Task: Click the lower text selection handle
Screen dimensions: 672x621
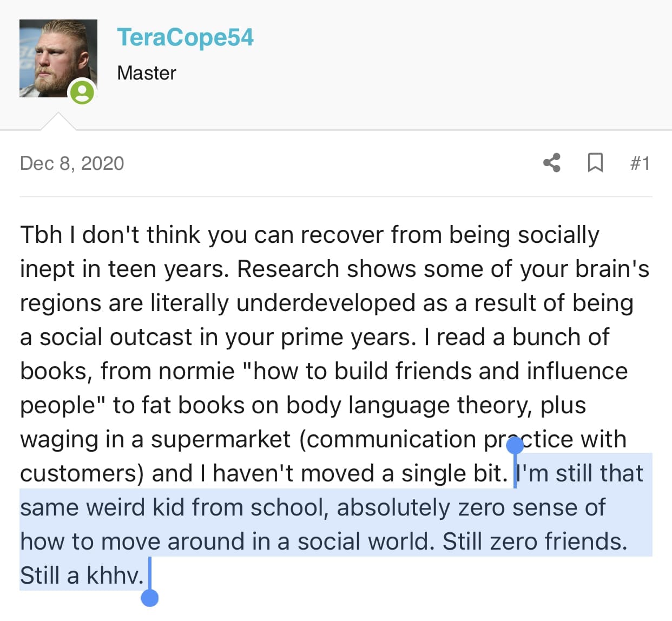Action: click(149, 597)
